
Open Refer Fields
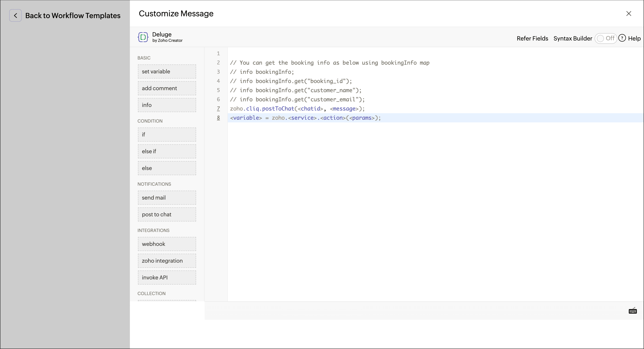[532, 38]
